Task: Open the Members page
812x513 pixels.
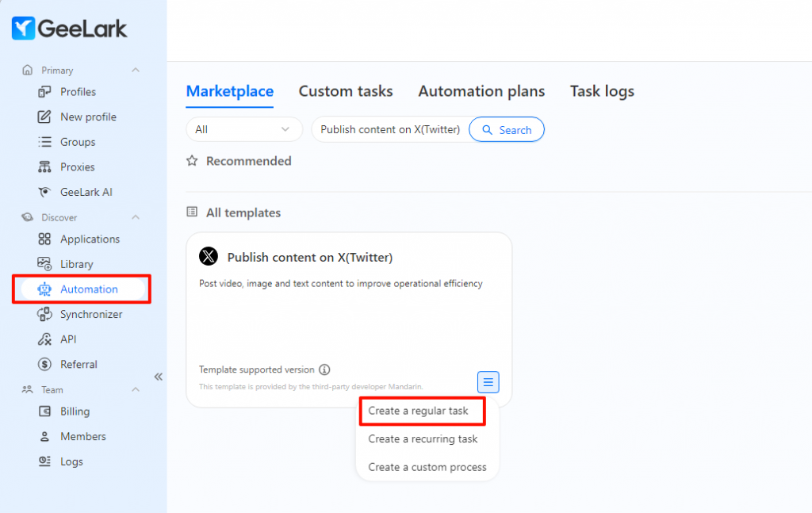Action: (82, 436)
